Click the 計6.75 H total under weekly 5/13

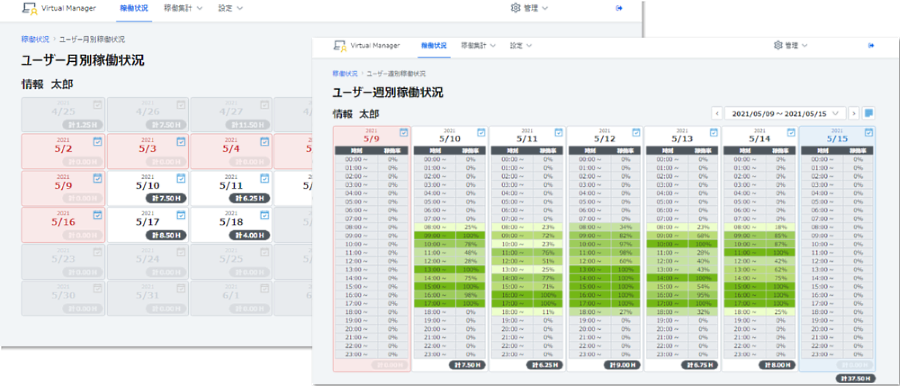tap(700, 365)
